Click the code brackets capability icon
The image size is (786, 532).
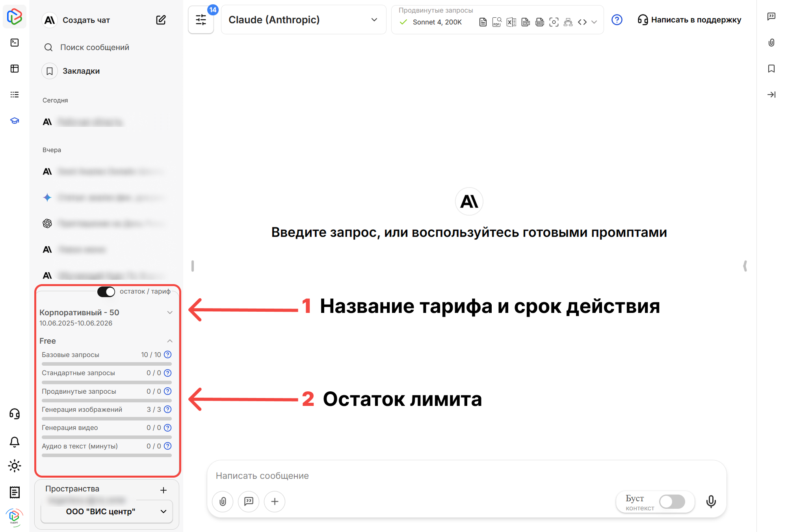click(x=582, y=22)
